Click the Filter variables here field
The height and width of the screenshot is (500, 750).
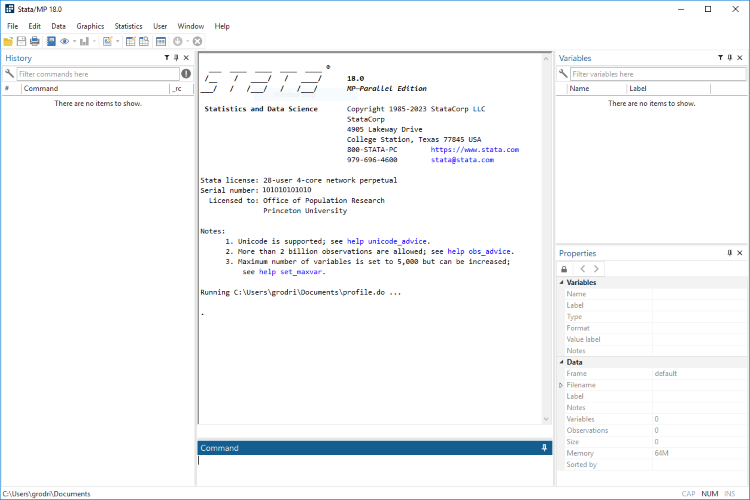pos(658,74)
